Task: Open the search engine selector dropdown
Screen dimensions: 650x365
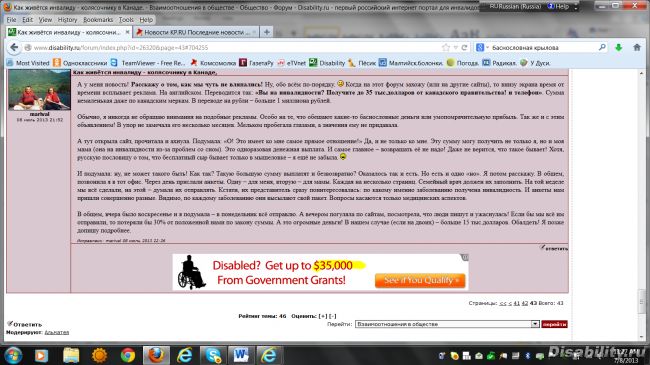Action: coord(482,48)
